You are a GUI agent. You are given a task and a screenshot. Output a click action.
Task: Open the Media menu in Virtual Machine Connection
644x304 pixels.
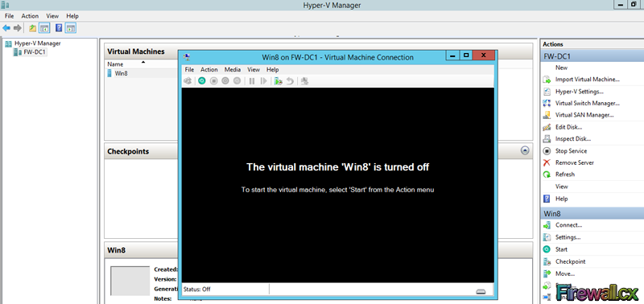(x=233, y=70)
